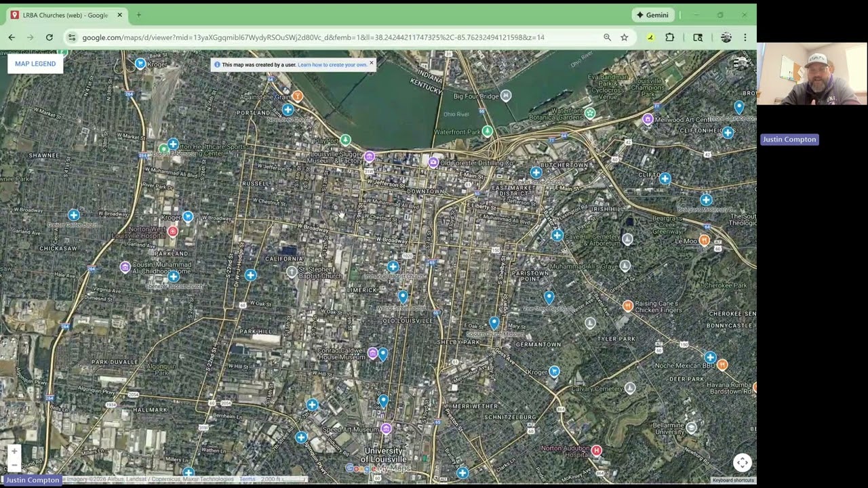Image resolution: width=868 pixels, height=488 pixels.
Task: Click the 'Justin Compton' name tag under the webcam
Action: coord(789,139)
